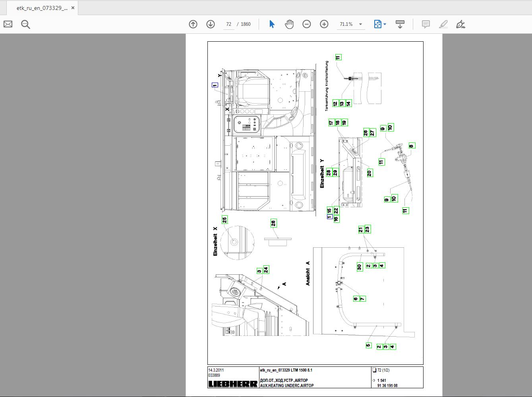Open the find text magnifier tool

[26, 25]
